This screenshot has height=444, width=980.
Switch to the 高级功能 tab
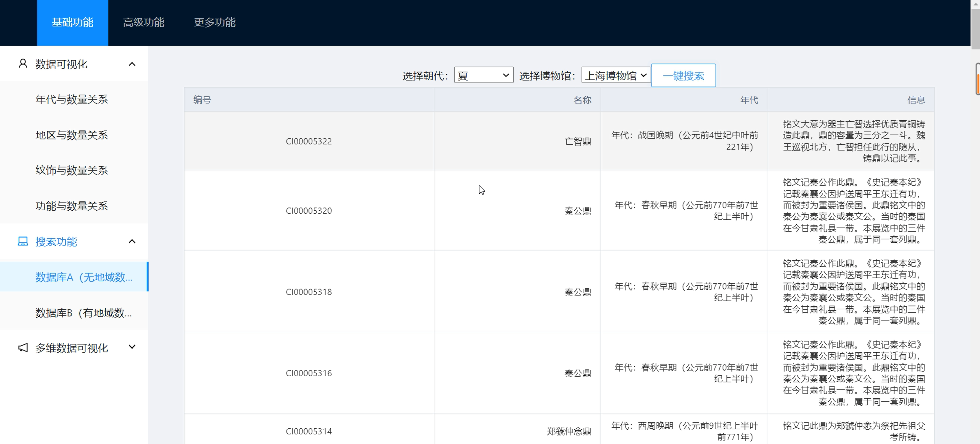pos(143,22)
